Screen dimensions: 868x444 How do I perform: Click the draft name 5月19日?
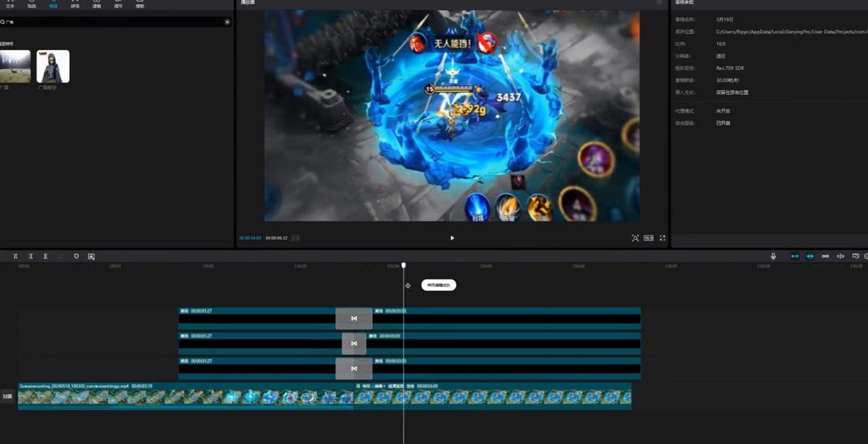[x=725, y=20]
